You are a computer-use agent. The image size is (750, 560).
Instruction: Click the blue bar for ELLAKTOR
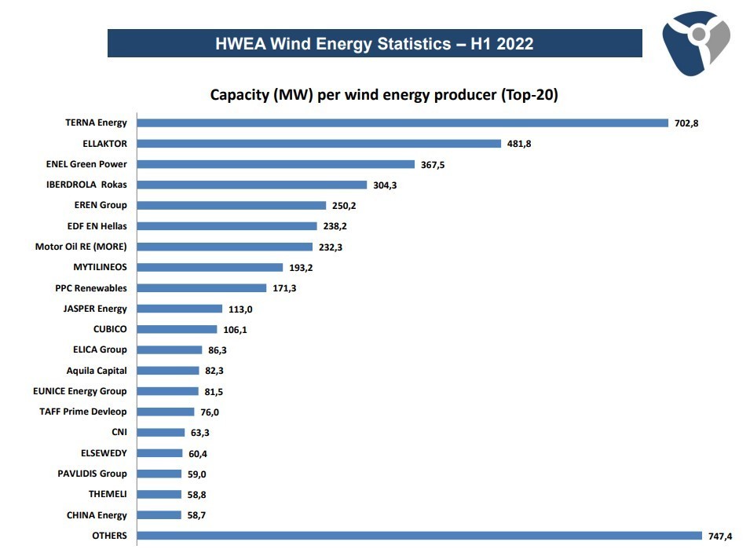click(x=319, y=144)
